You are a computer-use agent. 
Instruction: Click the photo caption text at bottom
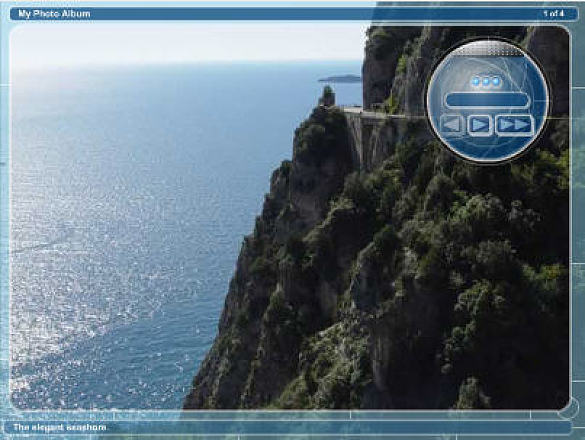coord(60,427)
